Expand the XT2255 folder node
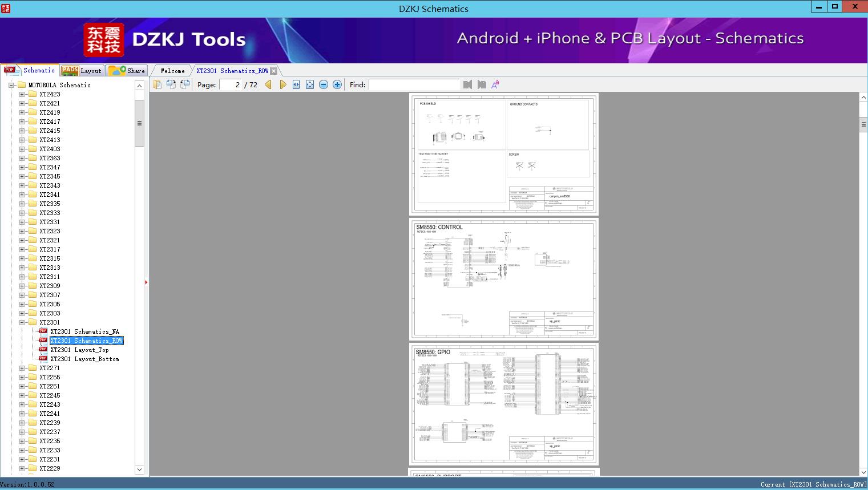This screenshot has height=490, width=868. pyautogui.click(x=22, y=377)
